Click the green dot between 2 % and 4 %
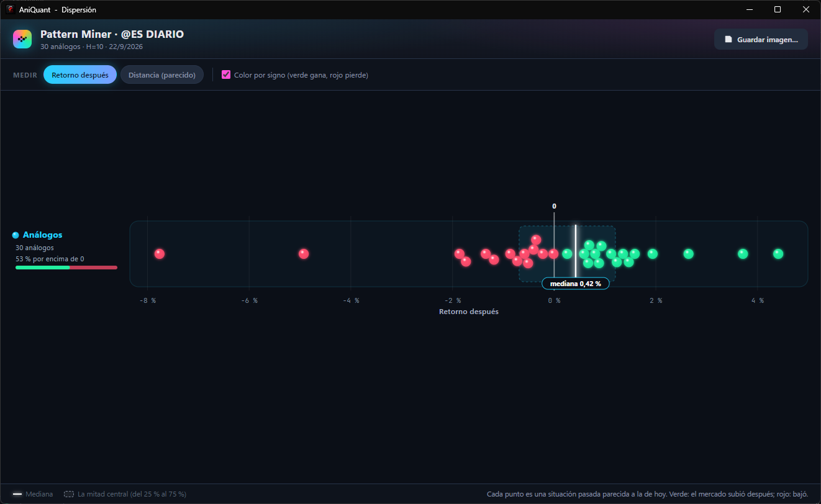Viewport: 821px width, 504px height. pyautogui.click(x=688, y=254)
